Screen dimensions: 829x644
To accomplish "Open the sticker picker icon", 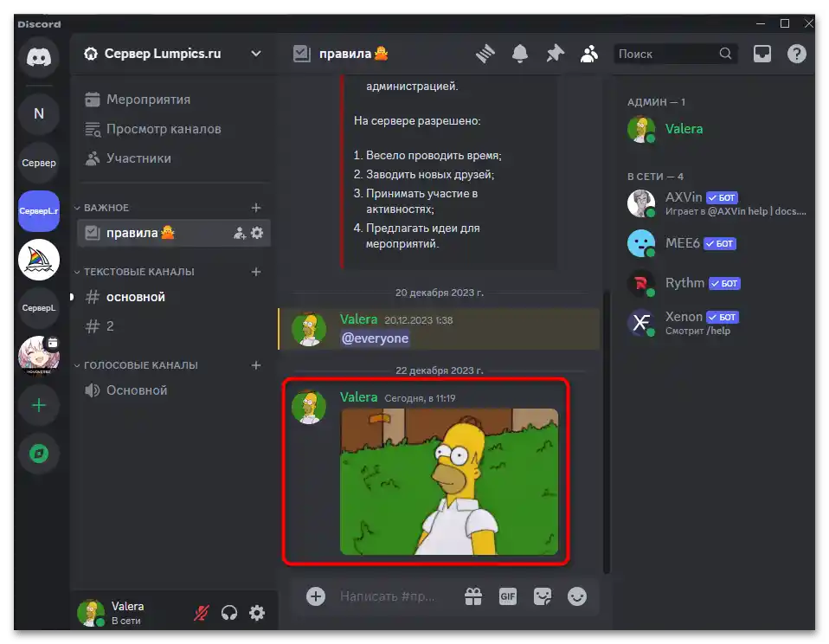I will point(543,596).
